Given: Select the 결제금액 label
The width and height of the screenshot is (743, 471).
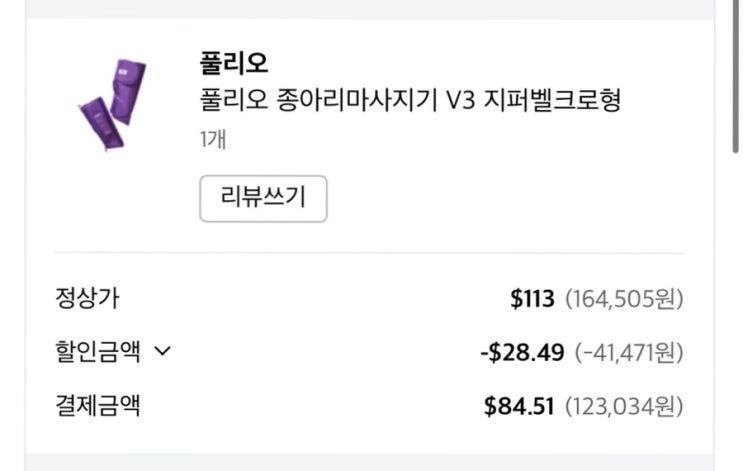Looking at the screenshot, I should 98,406.
